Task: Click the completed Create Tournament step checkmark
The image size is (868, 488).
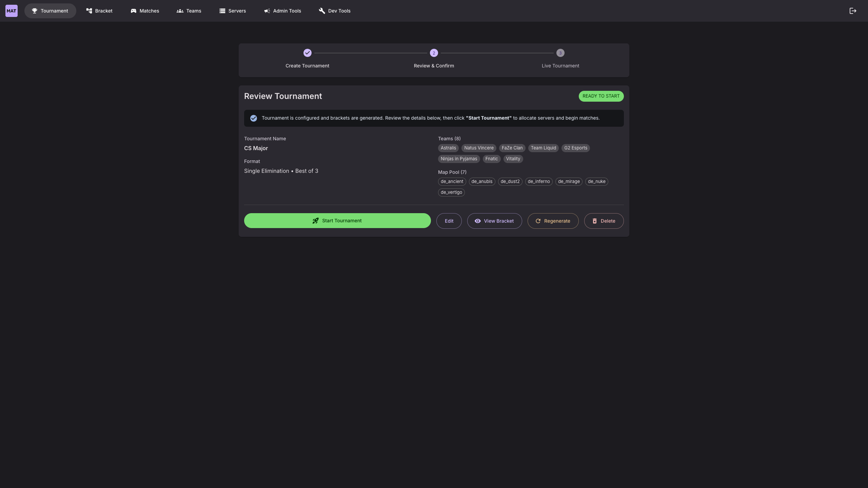Action: pos(307,53)
